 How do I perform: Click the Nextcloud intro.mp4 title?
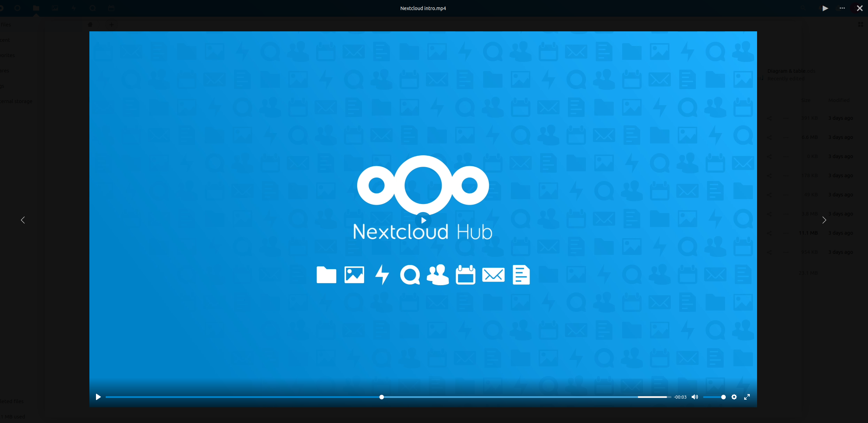[423, 8]
